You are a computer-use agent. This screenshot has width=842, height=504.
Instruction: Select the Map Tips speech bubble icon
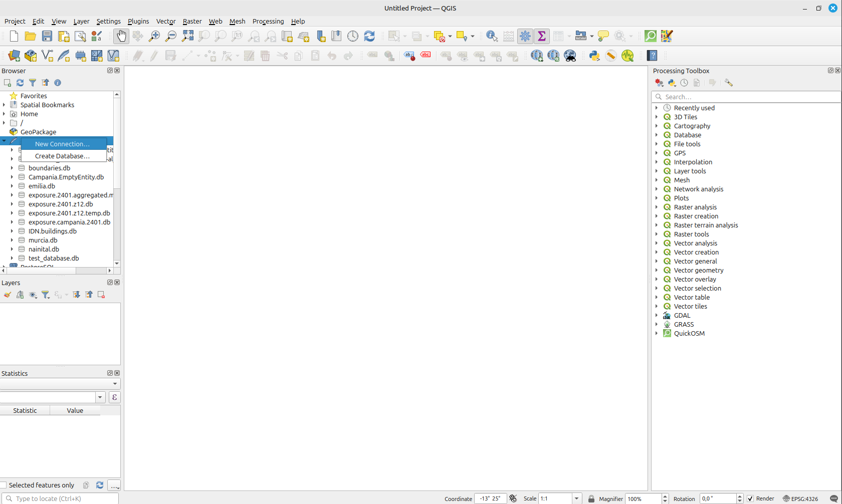click(603, 36)
